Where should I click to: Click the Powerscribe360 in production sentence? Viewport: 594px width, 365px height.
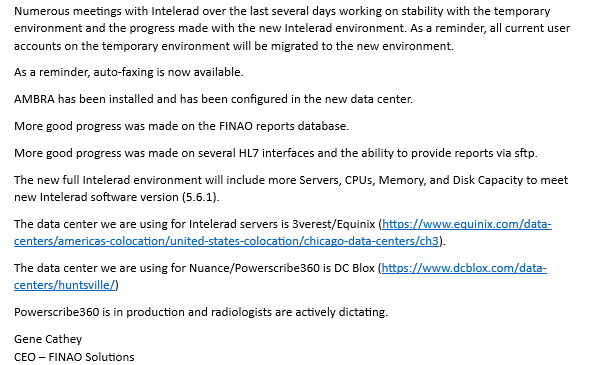tap(201, 312)
